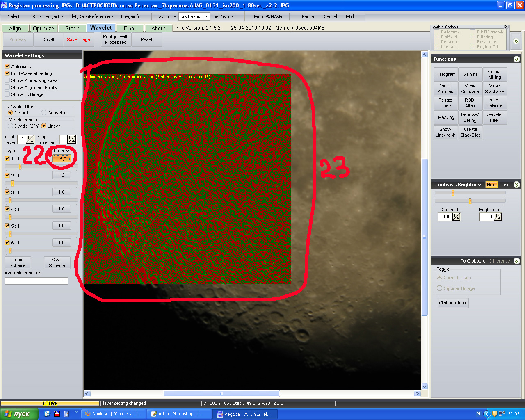This screenshot has height=420, width=525.
Task: Select Dyadic (2^n) wavelet scheme
Action: point(11,126)
